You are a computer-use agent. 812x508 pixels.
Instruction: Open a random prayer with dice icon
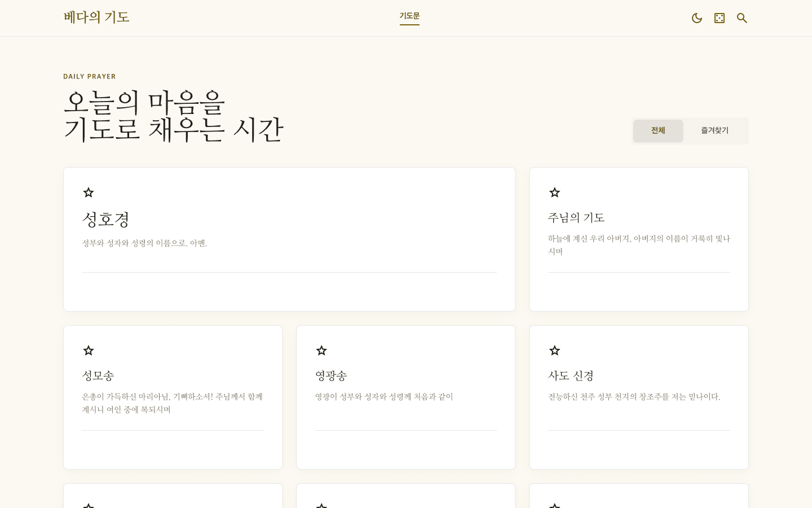coord(720,18)
